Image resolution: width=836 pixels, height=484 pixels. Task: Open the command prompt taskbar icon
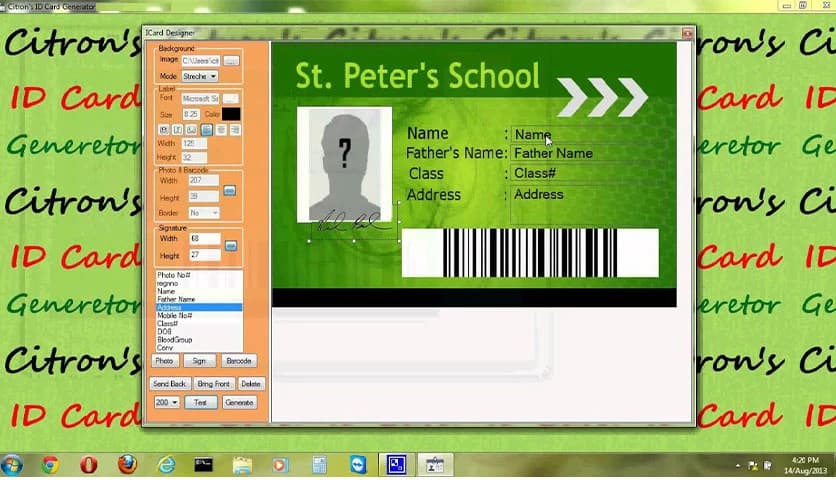coord(204,465)
